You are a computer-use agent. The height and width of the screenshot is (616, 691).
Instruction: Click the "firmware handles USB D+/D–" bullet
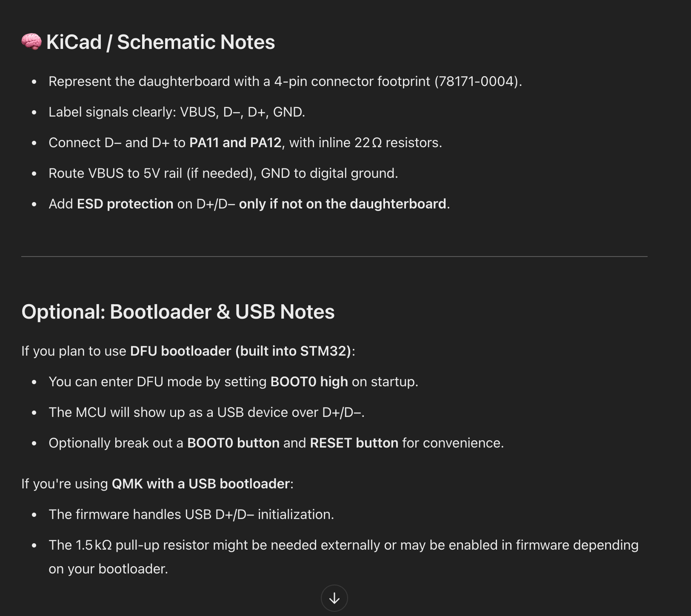(x=191, y=514)
